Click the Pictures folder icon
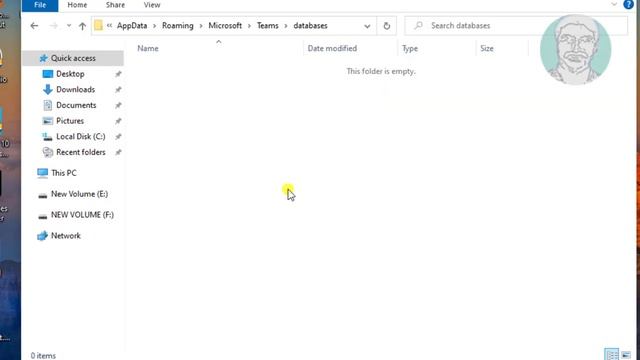The height and width of the screenshot is (360, 640). (x=48, y=121)
